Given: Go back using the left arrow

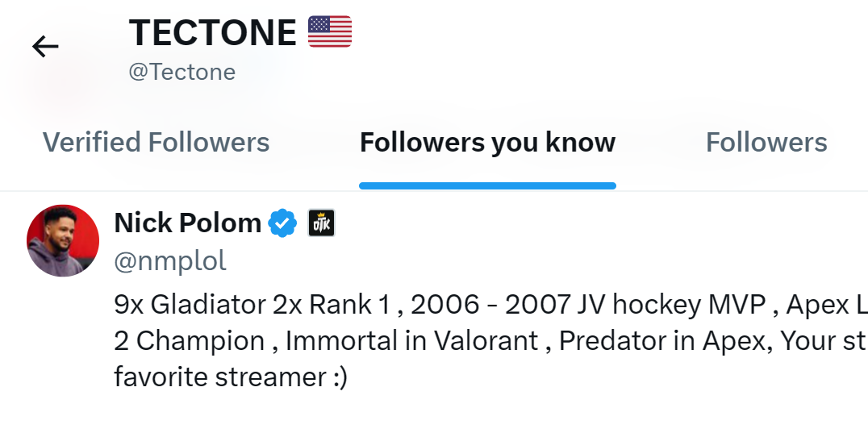Looking at the screenshot, I should (45, 47).
